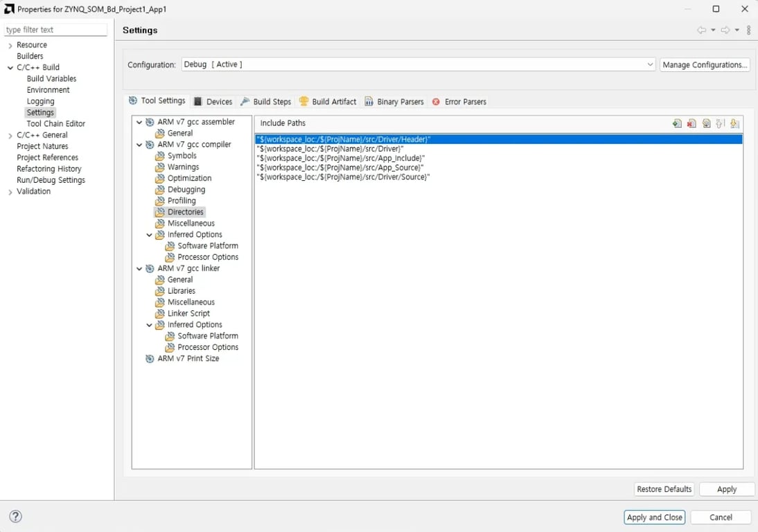The width and height of the screenshot is (758, 532).
Task: Select the src/Driver/Source include path
Action: 343,177
